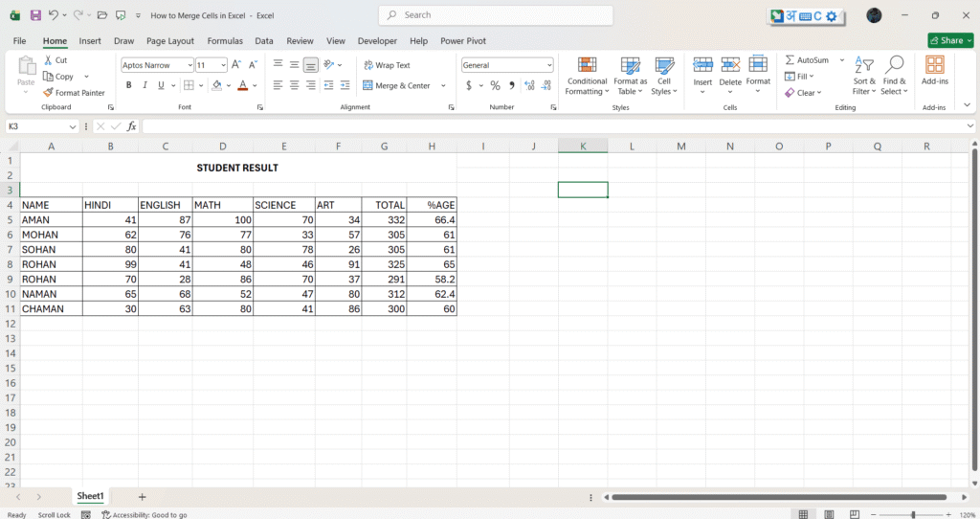Open the font size dropdown

[223, 65]
